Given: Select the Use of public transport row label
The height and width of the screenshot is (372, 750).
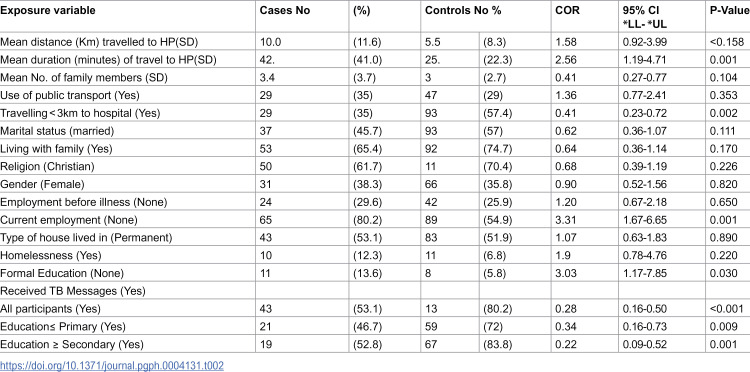Looking at the screenshot, I should [70, 95].
